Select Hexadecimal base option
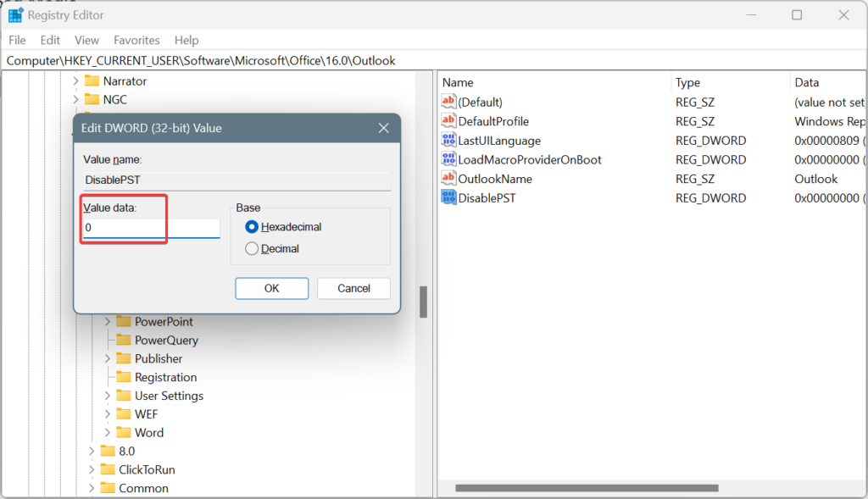 click(251, 227)
